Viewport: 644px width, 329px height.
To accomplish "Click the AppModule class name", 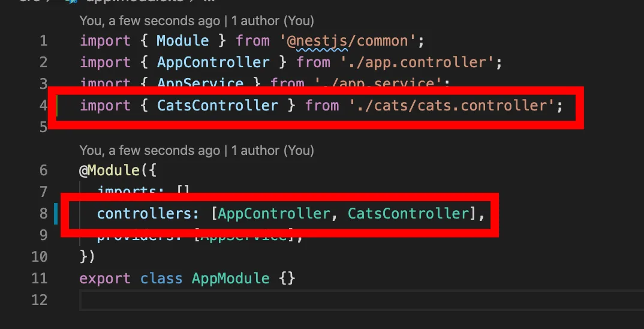I will pos(230,279).
